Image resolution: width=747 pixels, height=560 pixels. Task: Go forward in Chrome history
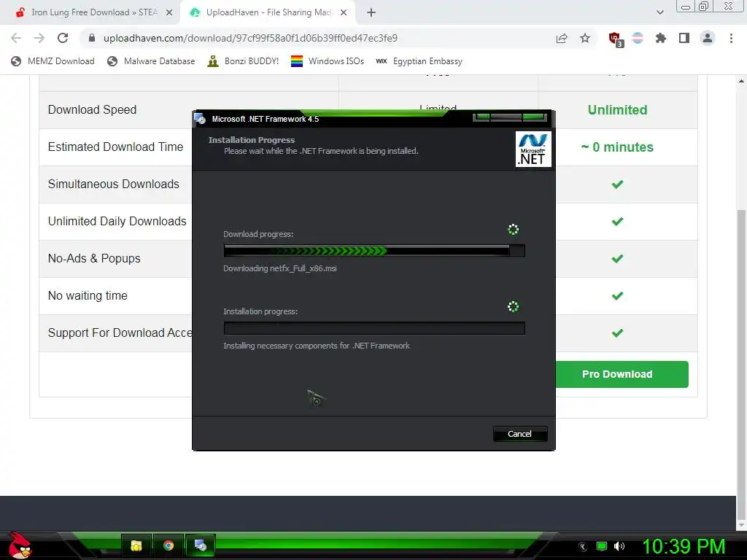[x=39, y=38]
